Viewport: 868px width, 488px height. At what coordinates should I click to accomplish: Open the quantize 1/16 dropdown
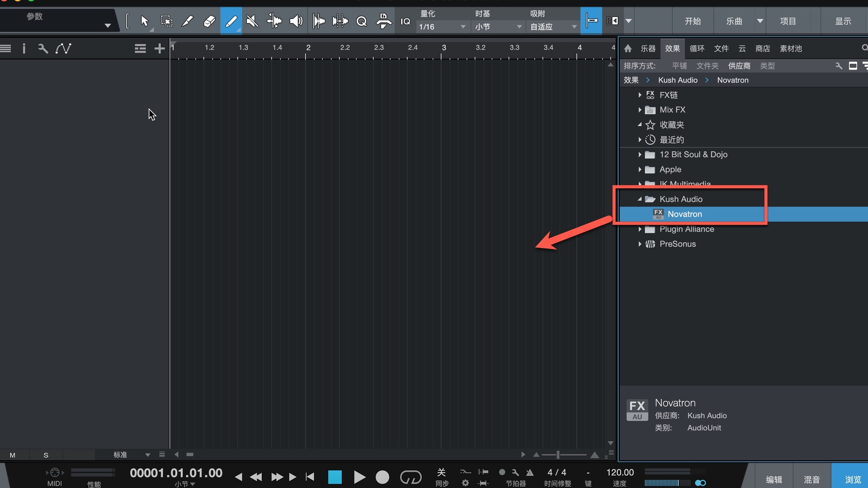(x=442, y=27)
